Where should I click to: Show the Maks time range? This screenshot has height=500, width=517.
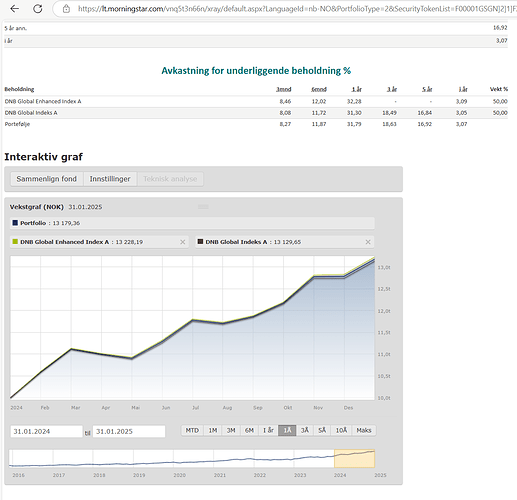point(364,430)
